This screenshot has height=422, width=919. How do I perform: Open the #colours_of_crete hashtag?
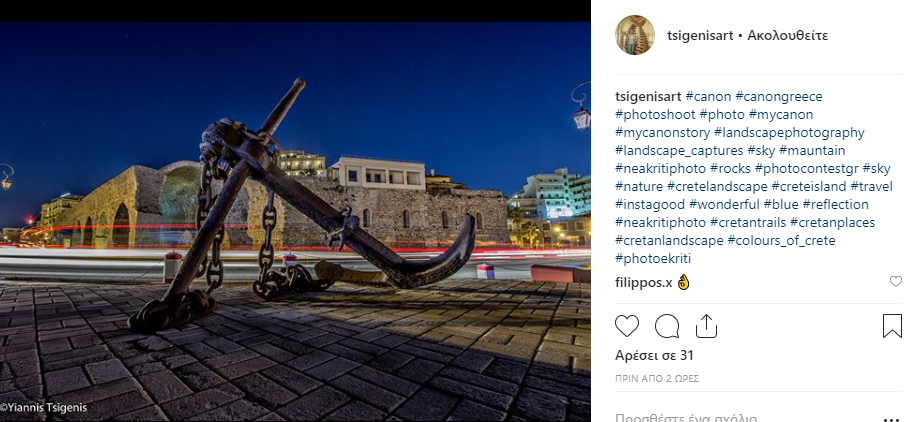point(781,240)
